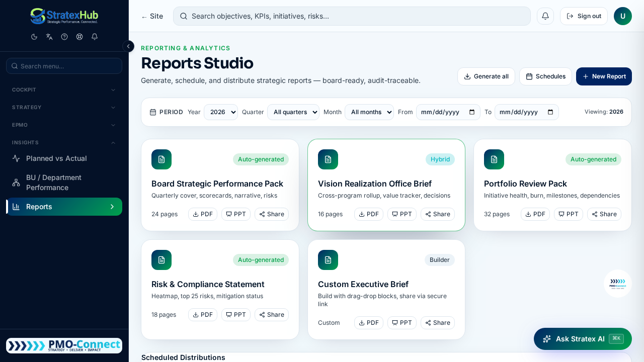Collapse the Insights menu section

(64, 142)
